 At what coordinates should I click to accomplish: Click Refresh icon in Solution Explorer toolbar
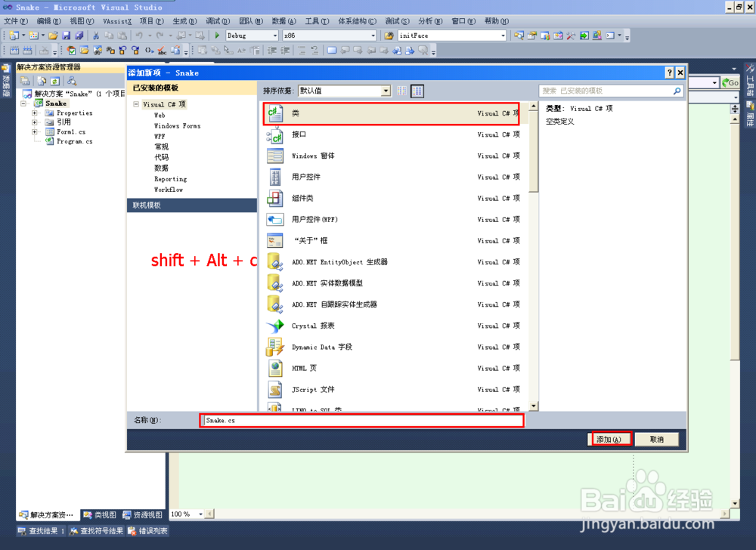[x=55, y=81]
